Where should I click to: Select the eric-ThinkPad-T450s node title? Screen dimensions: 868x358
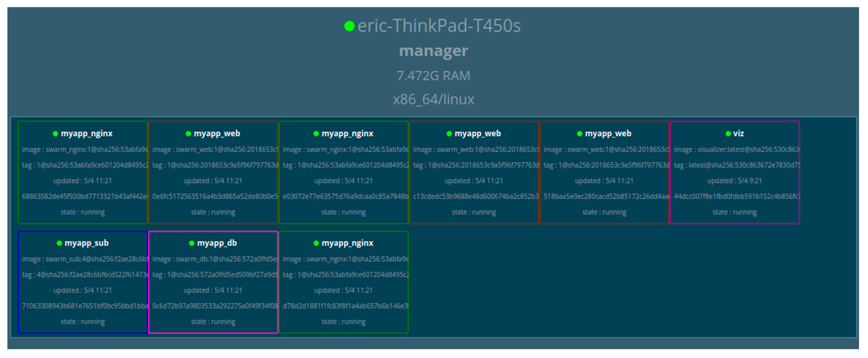tap(439, 26)
